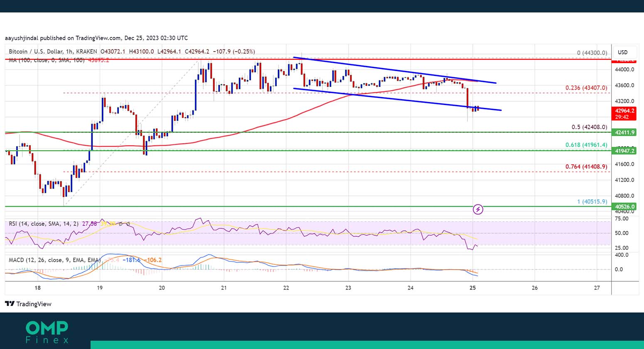
Task: Click the TradingView logo below the chart
Action: (28, 304)
